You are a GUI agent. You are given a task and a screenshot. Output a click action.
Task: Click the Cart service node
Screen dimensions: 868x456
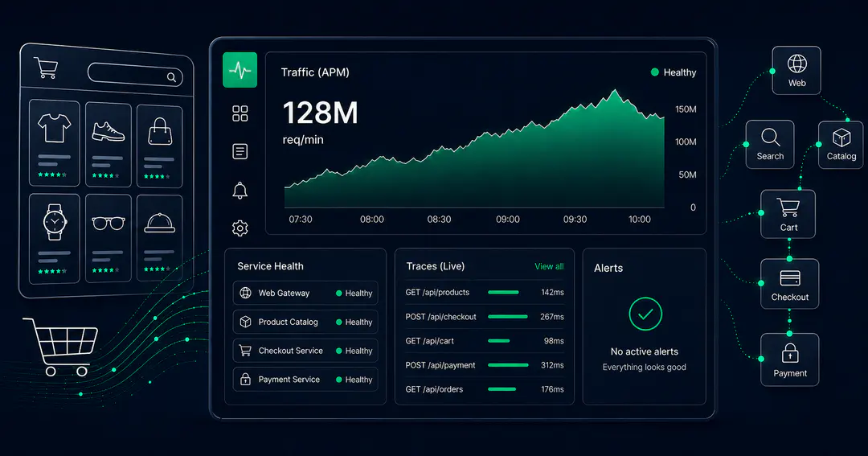click(788, 214)
